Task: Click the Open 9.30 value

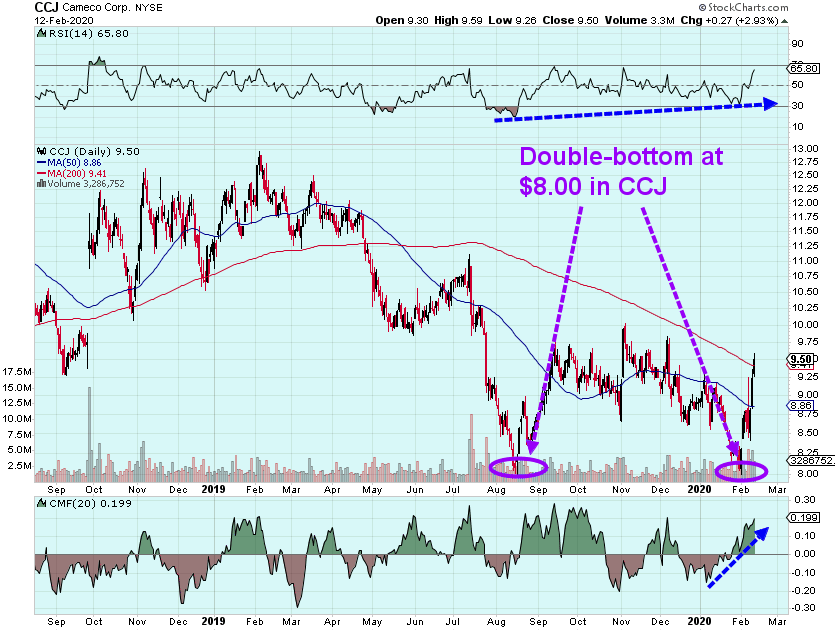Action: point(402,20)
